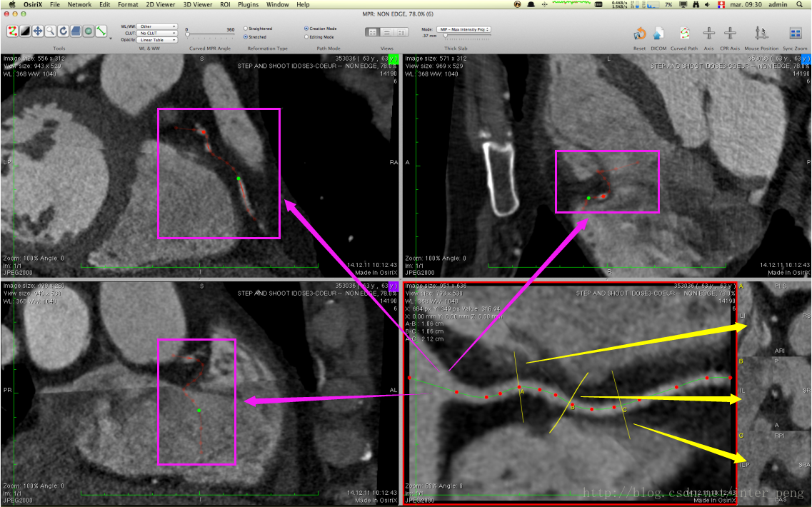Select Stretched reformation type
812x507 pixels.
255,36
